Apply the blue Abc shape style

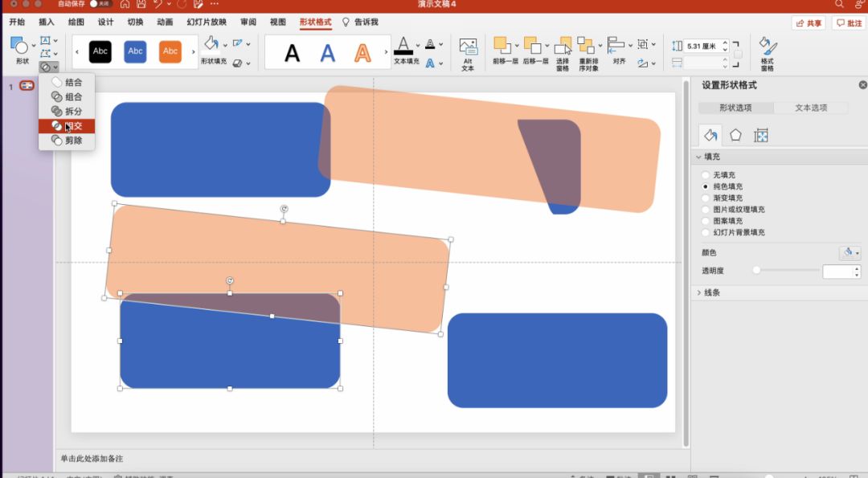click(136, 51)
